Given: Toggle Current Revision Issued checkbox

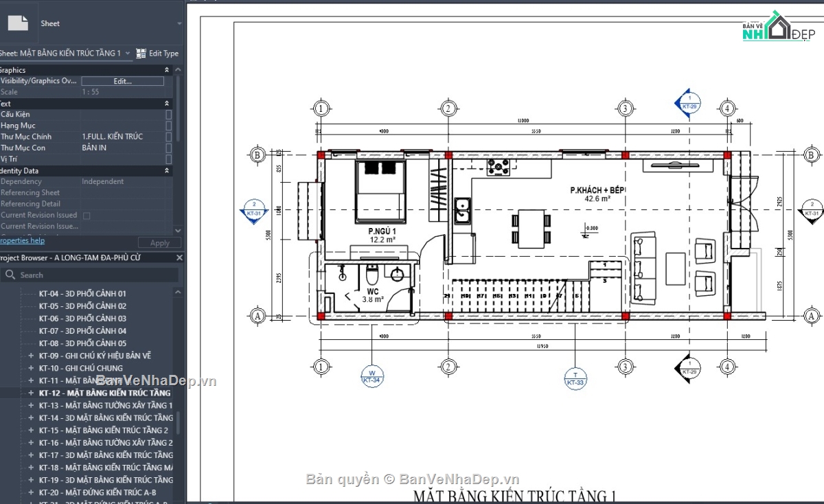Looking at the screenshot, I should 87,216.
